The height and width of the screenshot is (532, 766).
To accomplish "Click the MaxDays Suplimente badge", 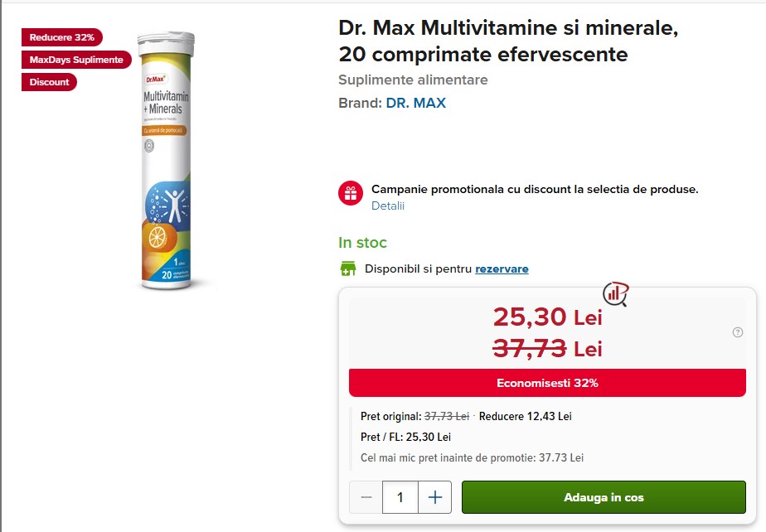I will [x=76, y=60].
